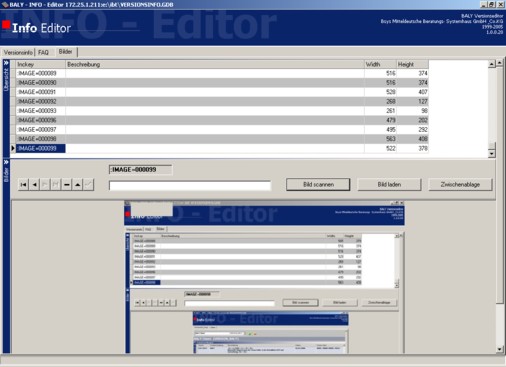Collapse the Übersicht panel with its double arrow
Image resolution: width=506 pixels, height=367 pixels.
point(6,63)
